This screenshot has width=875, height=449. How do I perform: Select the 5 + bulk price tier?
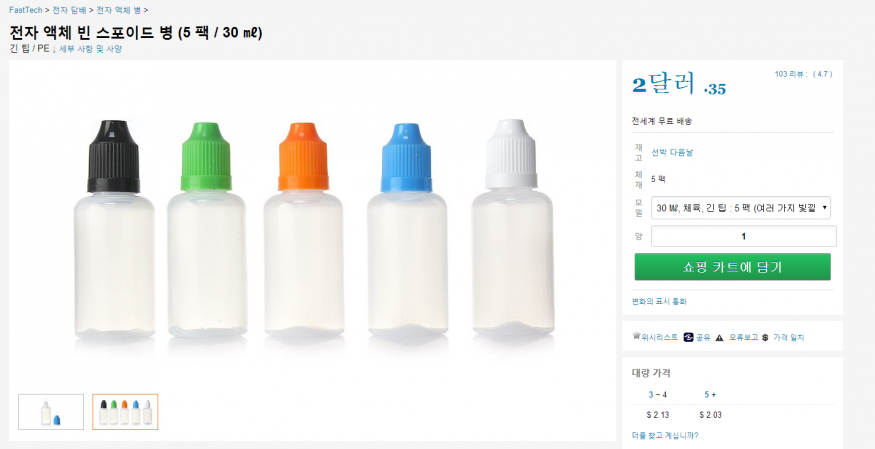[x=710, y=394]
